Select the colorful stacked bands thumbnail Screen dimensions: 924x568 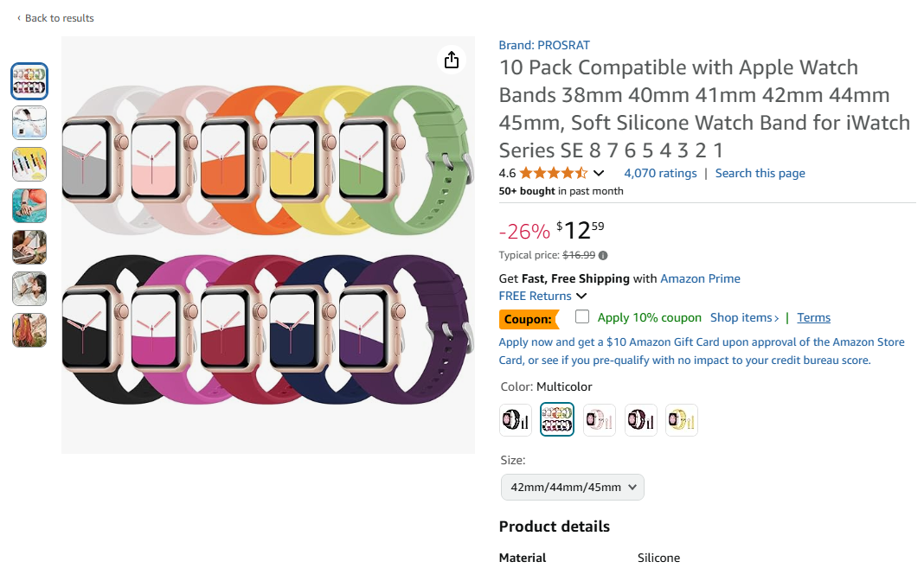(x=29, y=164)
